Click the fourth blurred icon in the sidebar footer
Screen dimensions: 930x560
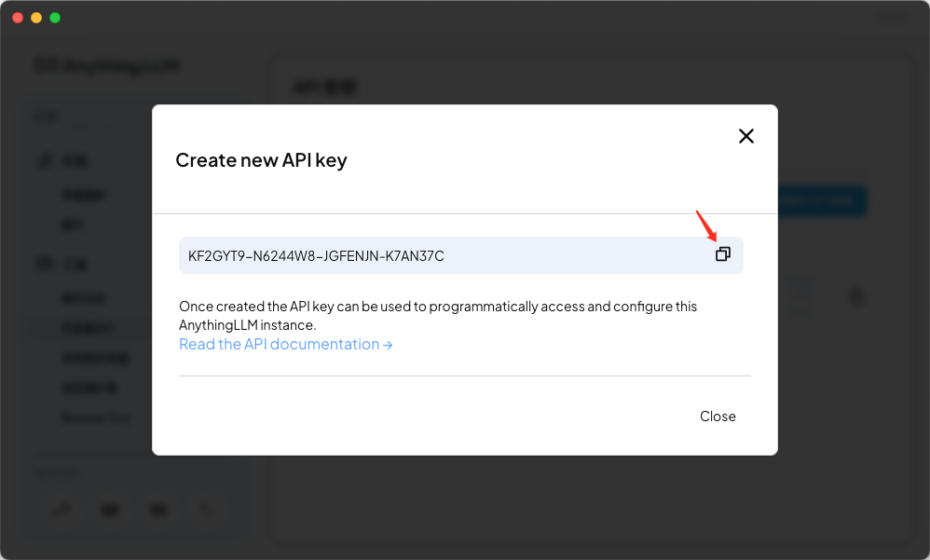coord(206,509)
